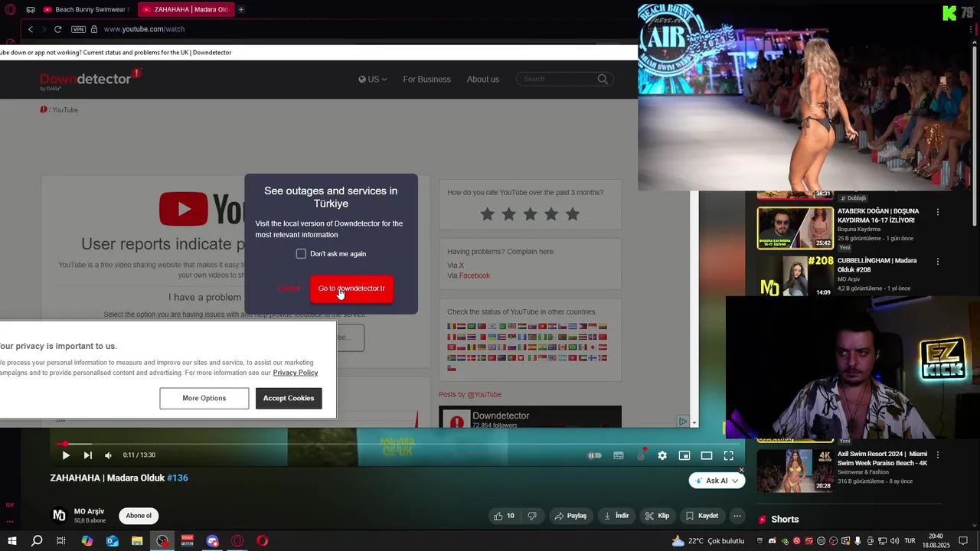Select the ZAHAHAHA Madara Olduk tab
This screenshot has width=980, height=551.
click(185, 10)
